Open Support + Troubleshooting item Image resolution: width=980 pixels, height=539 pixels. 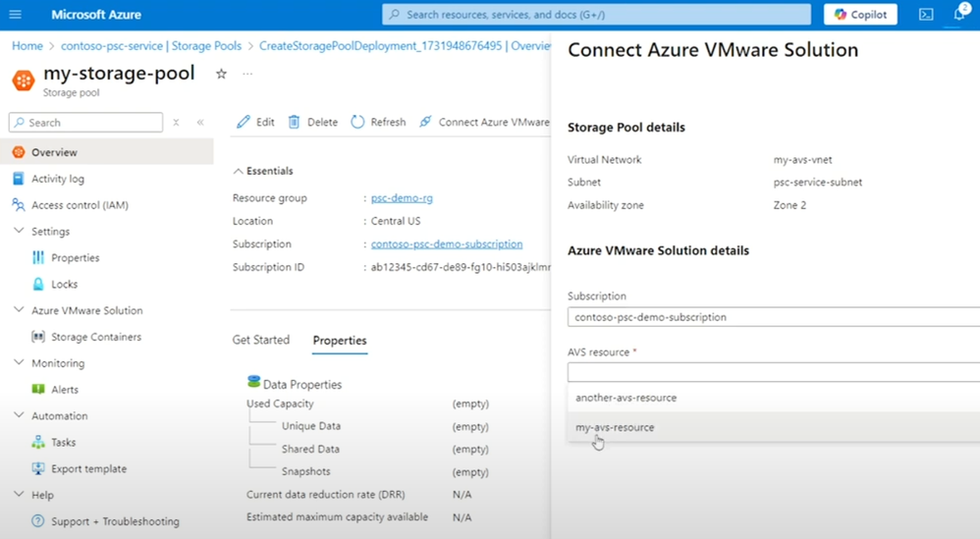click(115, 521)
